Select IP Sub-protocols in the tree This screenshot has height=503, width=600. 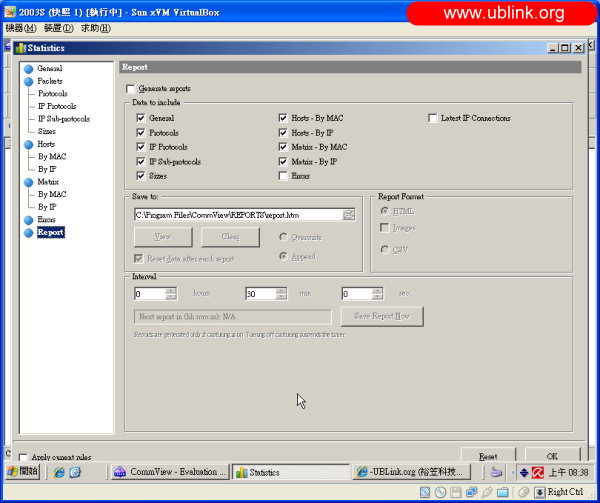point(63,118)
